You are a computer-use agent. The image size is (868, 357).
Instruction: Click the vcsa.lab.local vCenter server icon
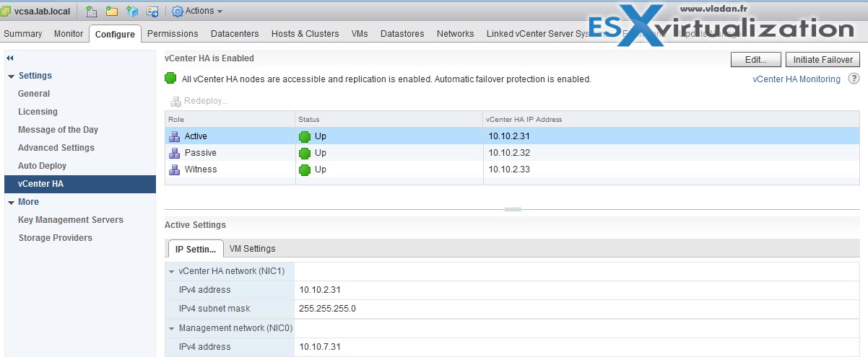6,11
